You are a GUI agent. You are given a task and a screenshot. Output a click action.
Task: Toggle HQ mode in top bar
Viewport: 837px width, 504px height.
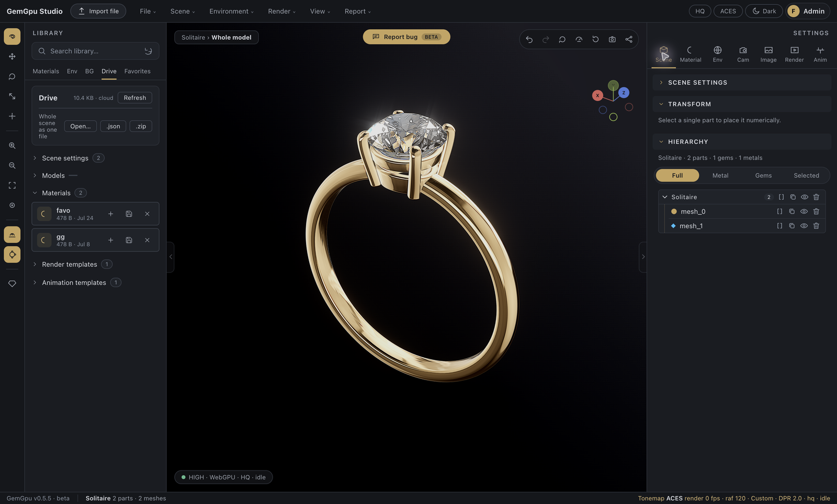700,11
